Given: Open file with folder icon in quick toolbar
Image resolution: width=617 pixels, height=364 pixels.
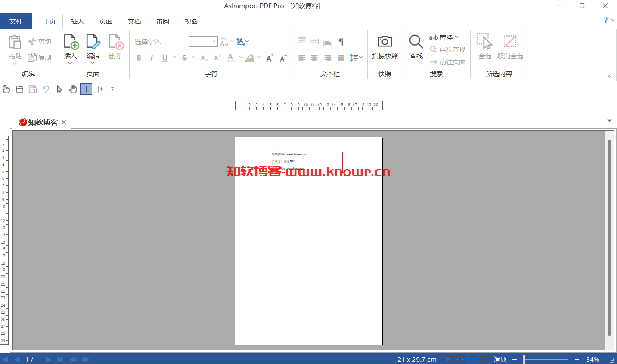Looking at the screenshot, I should 19,89.
